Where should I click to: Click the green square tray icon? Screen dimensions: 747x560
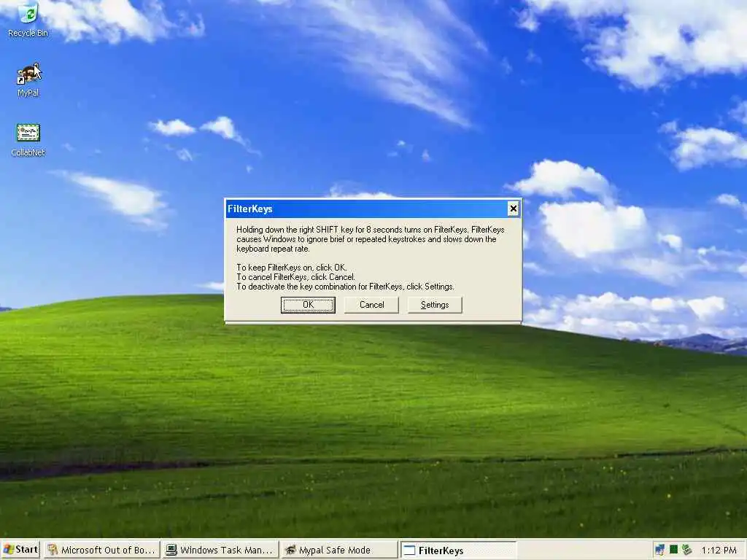click(673, 550)
